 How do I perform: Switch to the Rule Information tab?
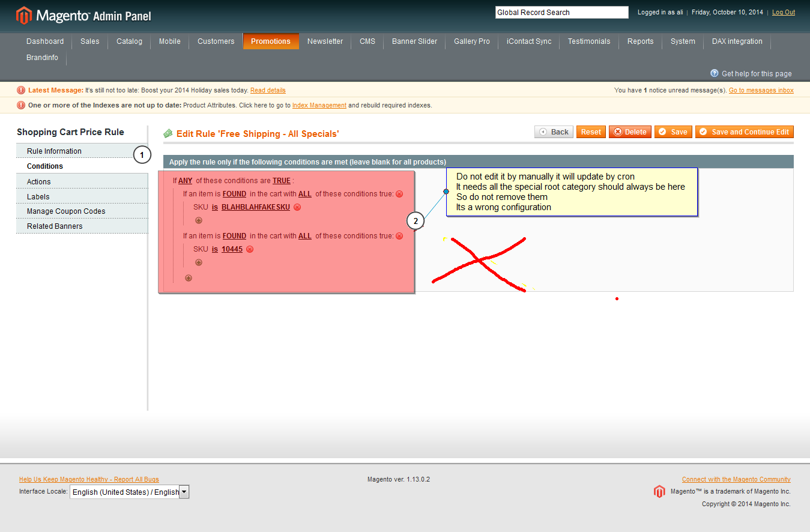(x=82, y=151)
